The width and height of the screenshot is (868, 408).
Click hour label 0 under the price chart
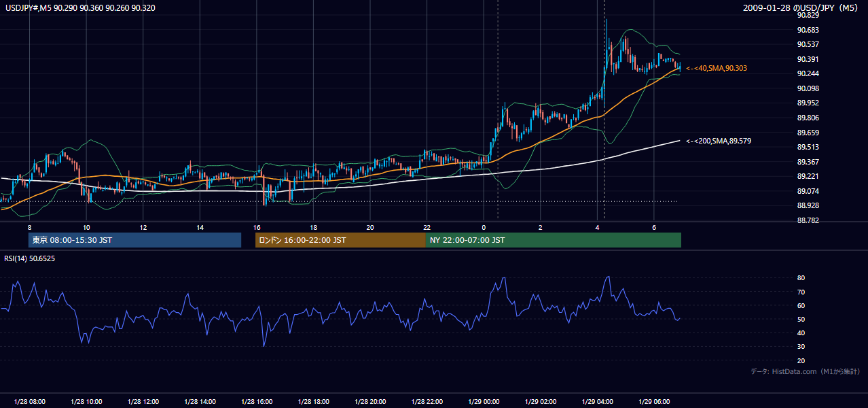pyautogui.click(x=484, y=227)
